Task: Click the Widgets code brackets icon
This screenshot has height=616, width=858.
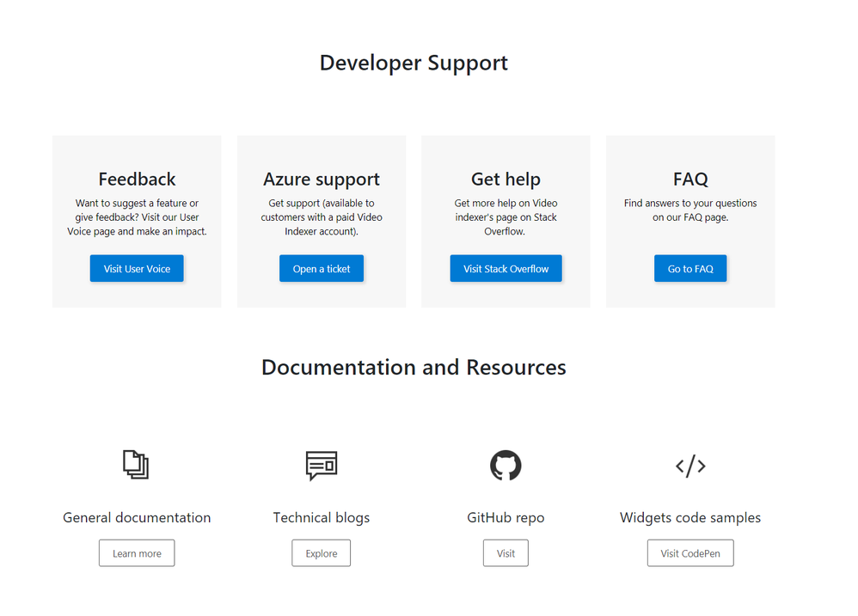Action: (x=690, y=467)
